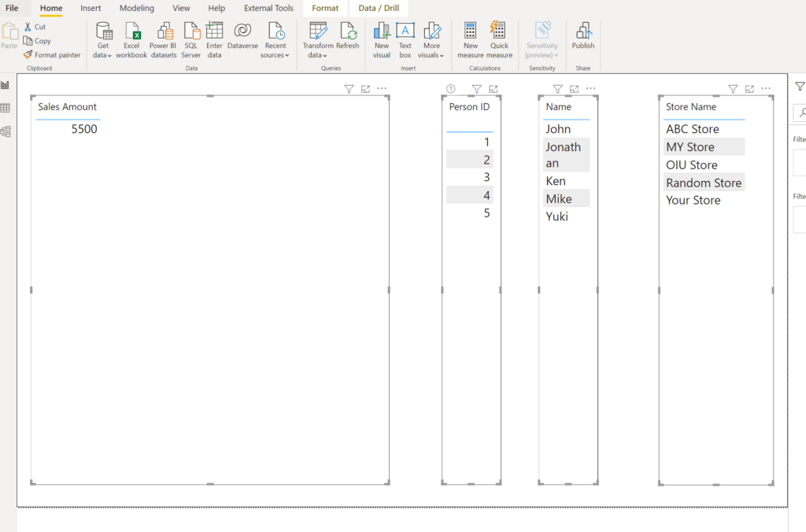Click the Enter data icon

[x=214, y=37]
